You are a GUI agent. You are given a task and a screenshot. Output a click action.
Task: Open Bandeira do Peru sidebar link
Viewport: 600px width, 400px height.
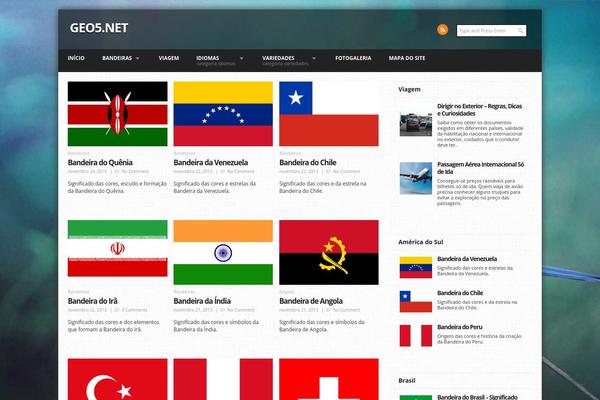pyautogui.click(x=460, y=327)
